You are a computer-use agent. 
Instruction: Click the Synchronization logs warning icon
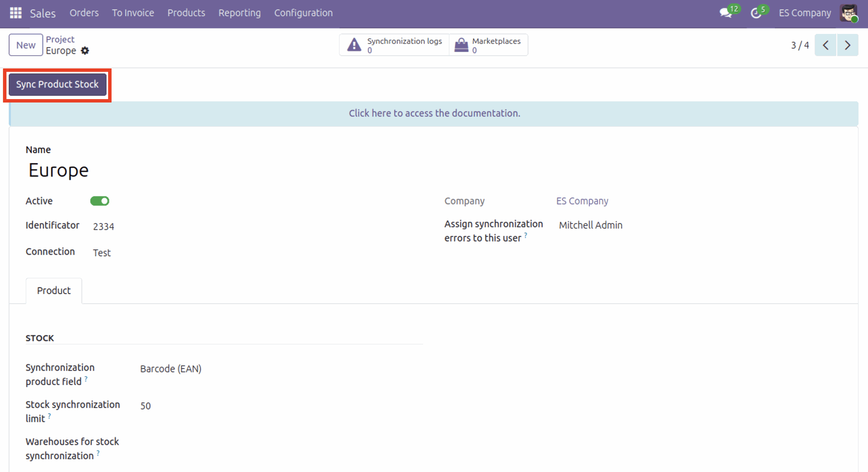(x=354, y=45)
